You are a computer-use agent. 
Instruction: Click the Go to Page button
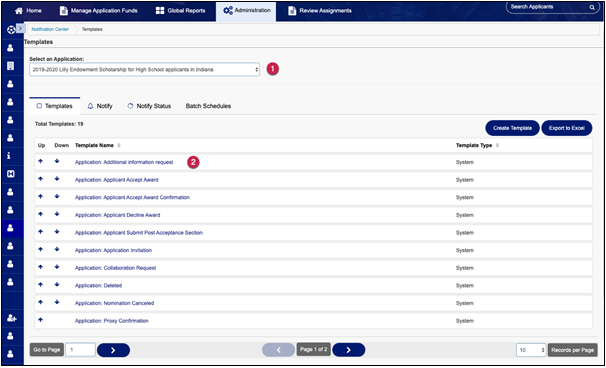click(47, 350)
